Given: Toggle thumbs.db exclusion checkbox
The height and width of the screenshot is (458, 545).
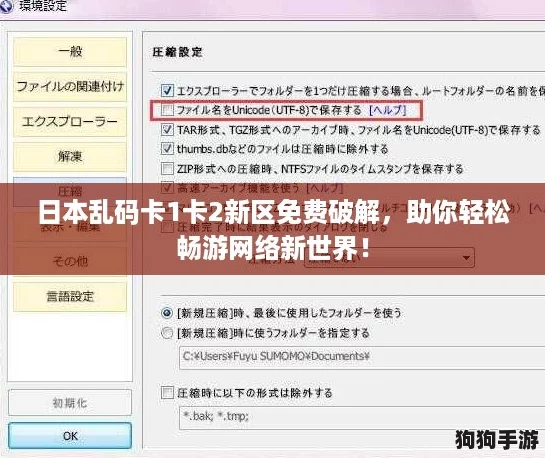Looking at the screenshot, I should [167, 149].
